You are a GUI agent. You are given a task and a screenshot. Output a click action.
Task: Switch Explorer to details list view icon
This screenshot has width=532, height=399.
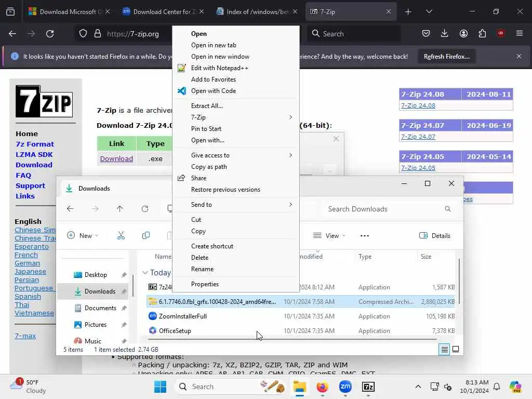[x=445, y=349]
